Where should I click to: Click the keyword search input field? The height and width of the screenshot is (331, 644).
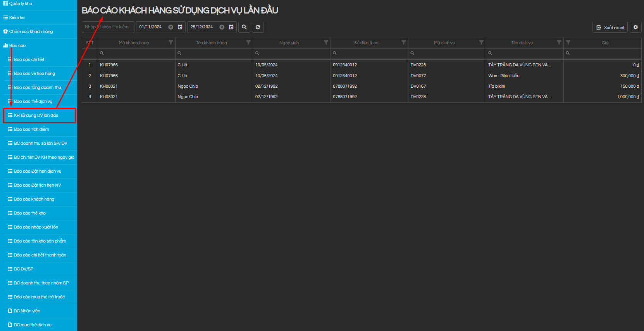108,27
